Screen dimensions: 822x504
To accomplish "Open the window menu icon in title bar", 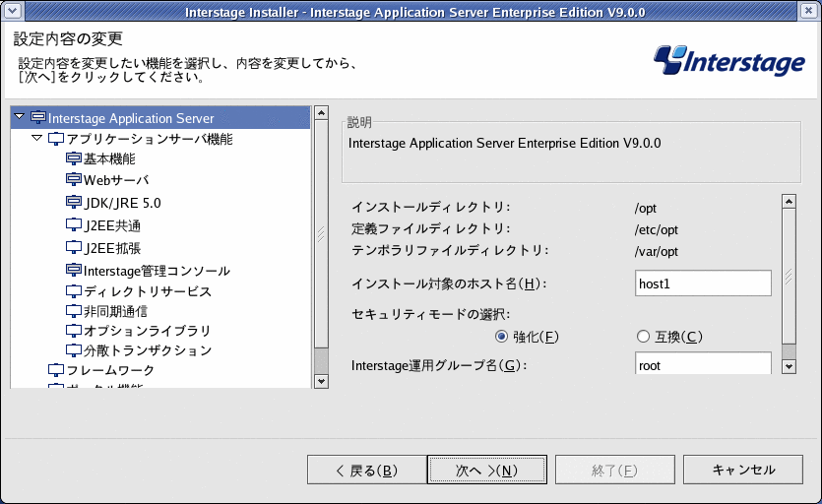I will (12, 11).
